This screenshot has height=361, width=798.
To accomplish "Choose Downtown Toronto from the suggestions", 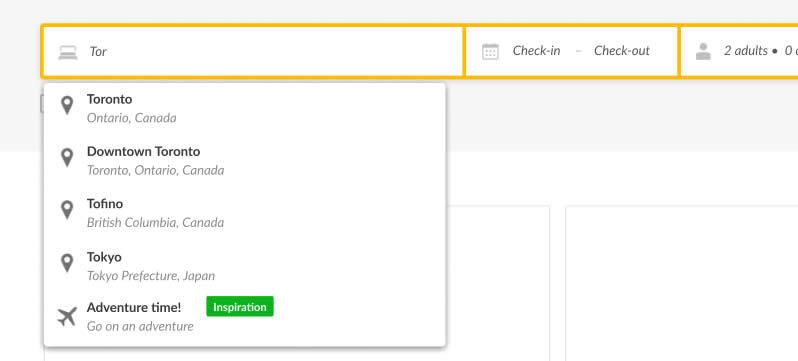I will pos(245,161).
